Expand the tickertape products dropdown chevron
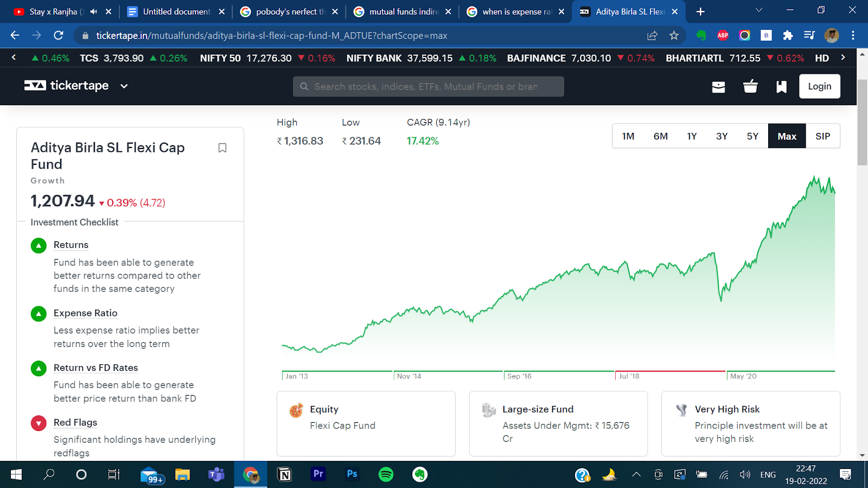Viewport: 868px width, 488px height. pyautogui.click(x=124, y=86)
